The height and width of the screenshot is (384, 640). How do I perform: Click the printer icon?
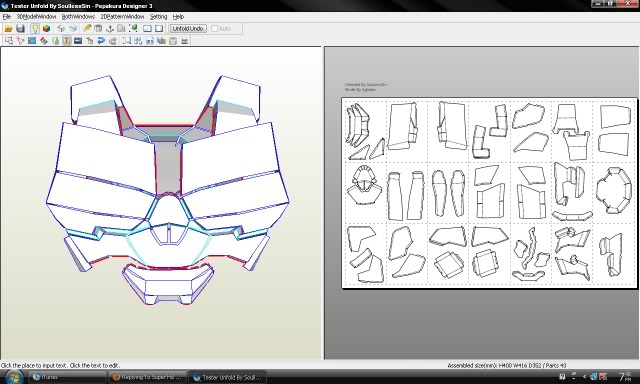pyautogui.click(x=184, y=40)
